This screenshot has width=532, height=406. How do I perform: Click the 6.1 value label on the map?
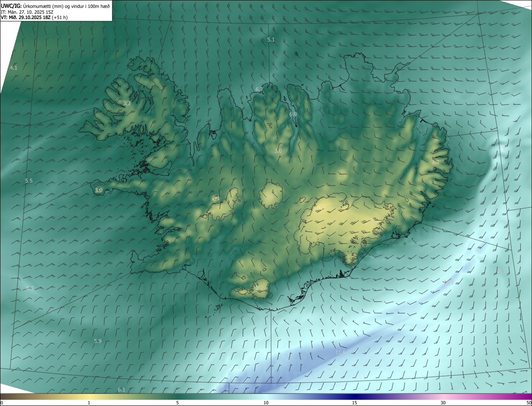121,389
